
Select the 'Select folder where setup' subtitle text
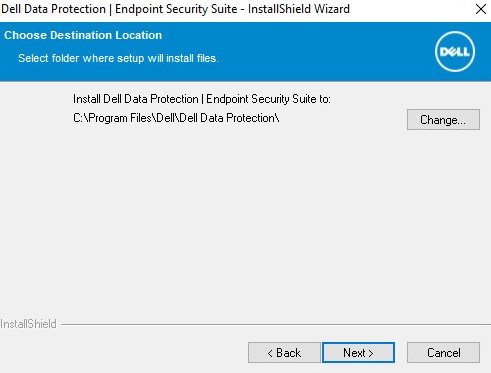[118, 58]
